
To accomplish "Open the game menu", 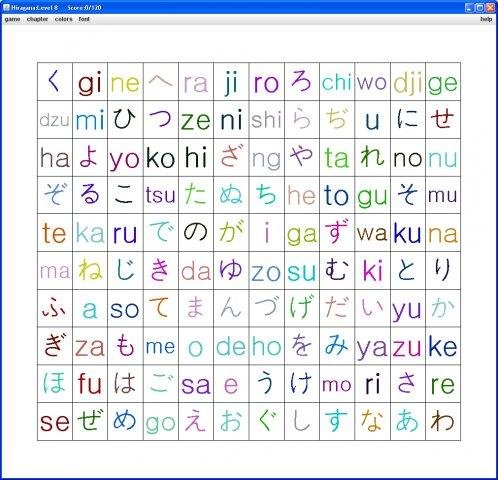I will click(12, 19).
